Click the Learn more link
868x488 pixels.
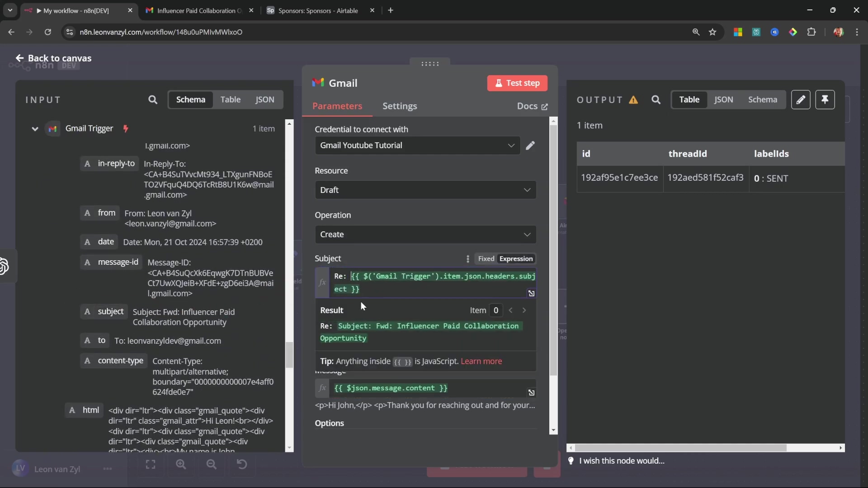(481, 361)
